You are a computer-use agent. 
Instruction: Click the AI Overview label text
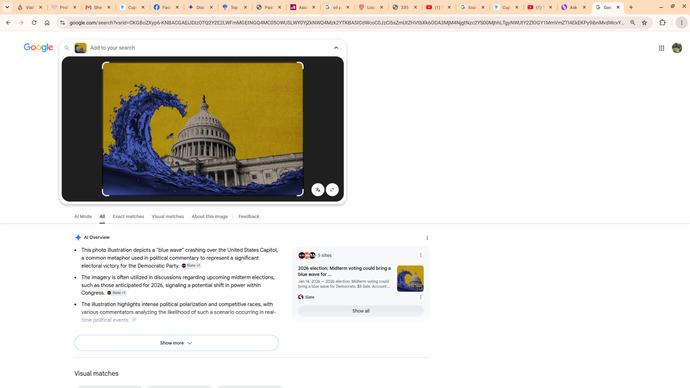pos(96,238)
